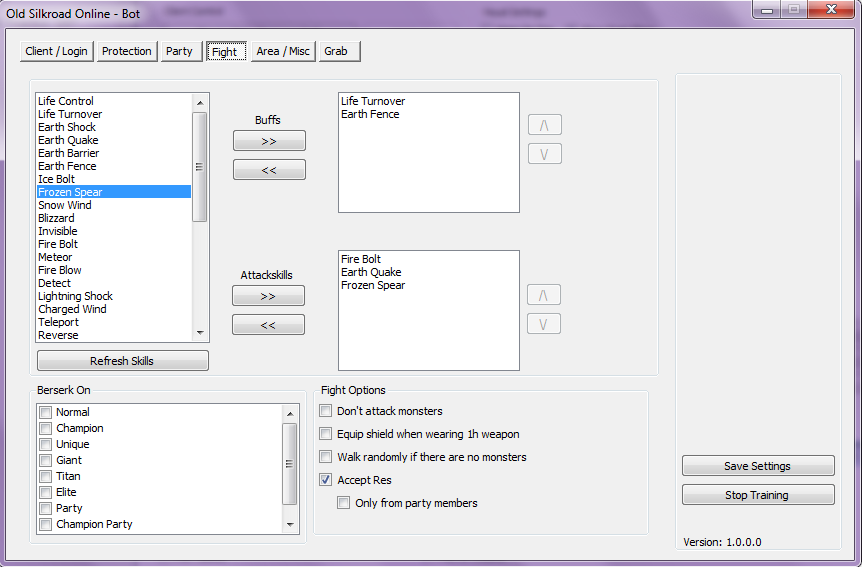Move attack skill down in Attackskills list
The height and width of the screenshot is (567, 862).
(x=543, y=324)
